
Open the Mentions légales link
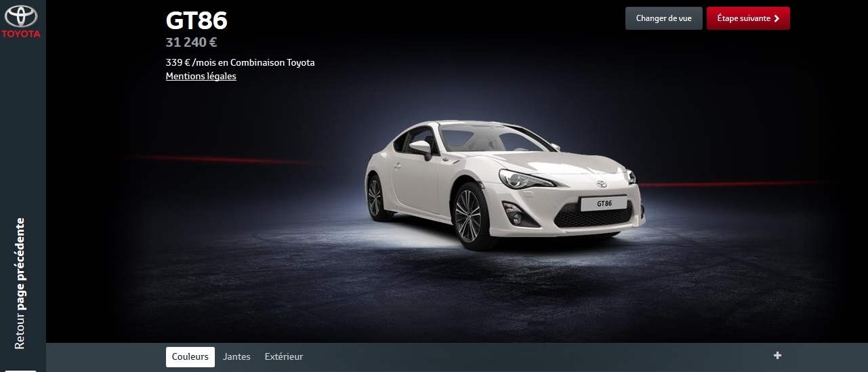tap(201, 77)
